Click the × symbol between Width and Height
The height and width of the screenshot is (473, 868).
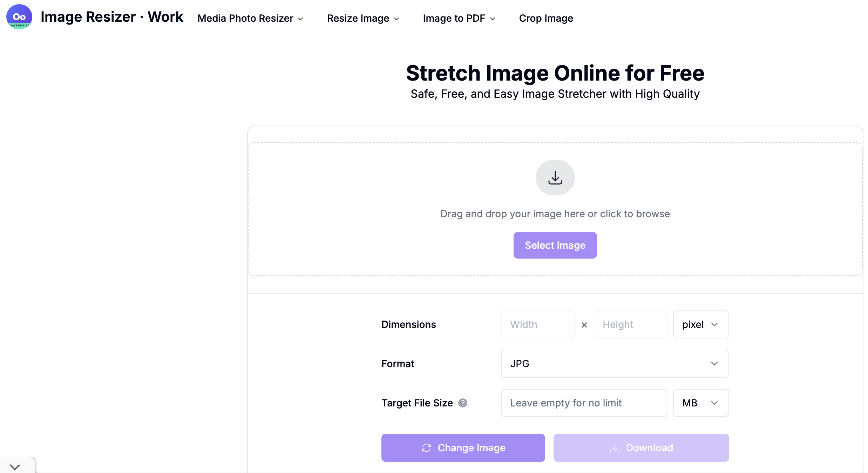(x=584, y=325)
